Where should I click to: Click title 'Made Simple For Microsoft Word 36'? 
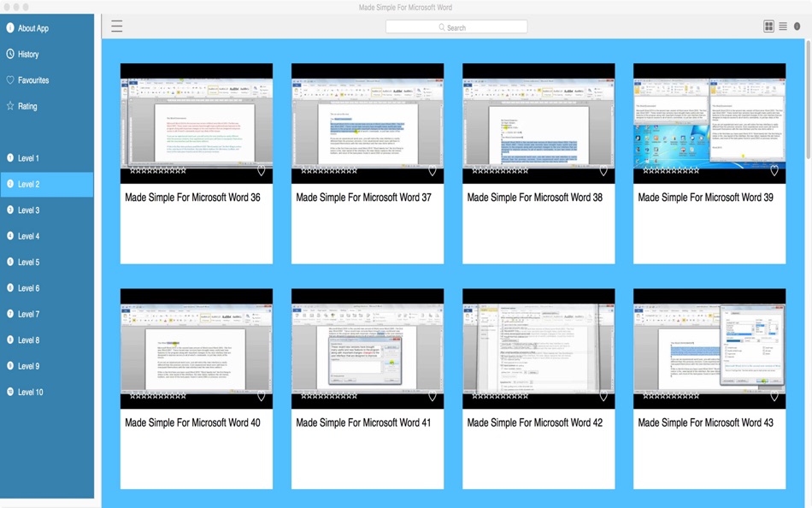pos(192,198)
